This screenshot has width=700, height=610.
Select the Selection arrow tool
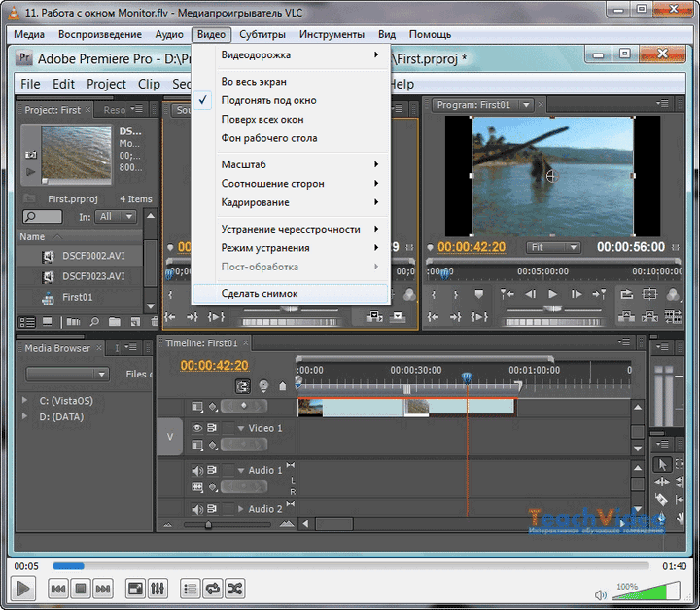662,464
